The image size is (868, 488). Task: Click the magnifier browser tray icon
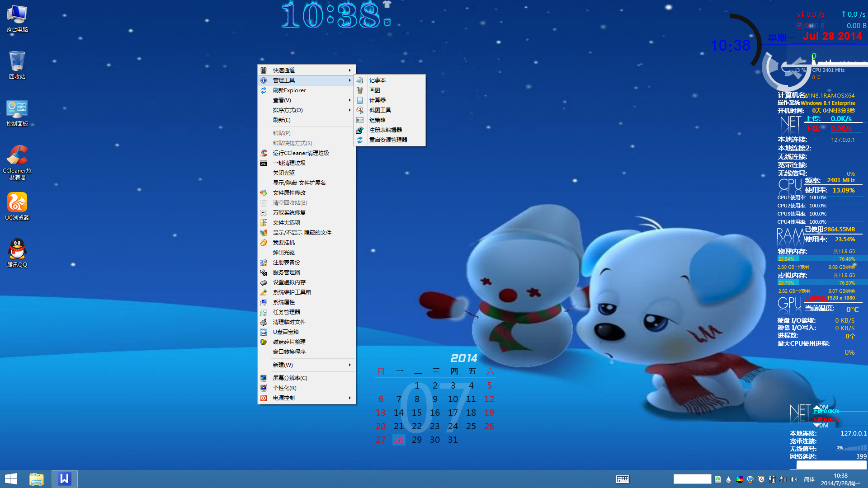750,479
